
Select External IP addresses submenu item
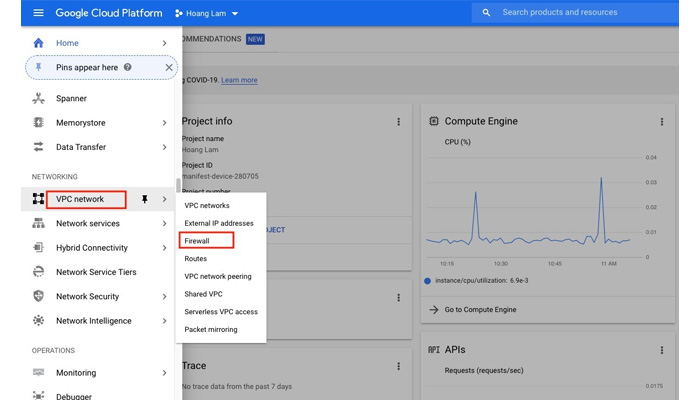[221, 223]
